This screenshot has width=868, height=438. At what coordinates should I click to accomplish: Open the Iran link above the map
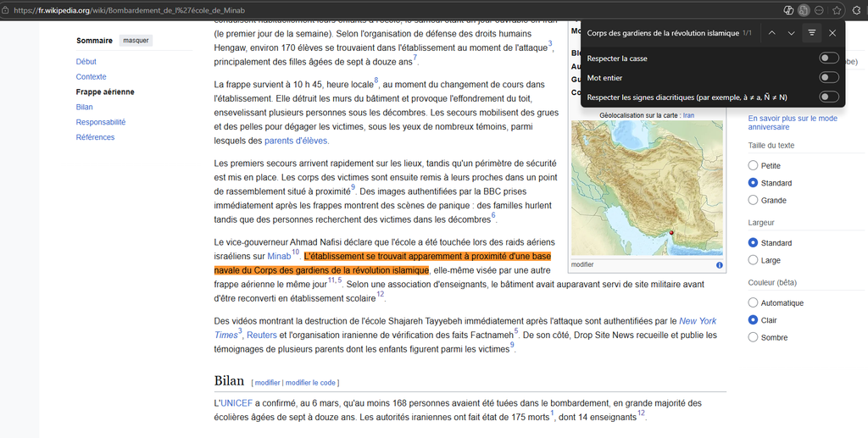(x=688, y=115)
